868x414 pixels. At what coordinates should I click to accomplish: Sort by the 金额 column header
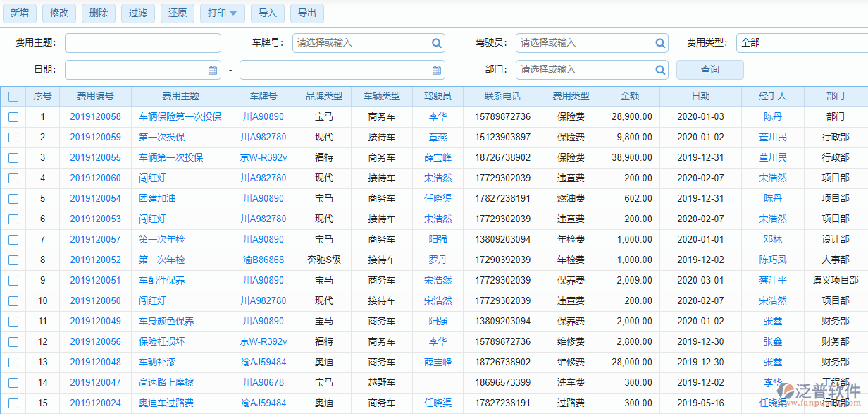click(x=630, y=97)
